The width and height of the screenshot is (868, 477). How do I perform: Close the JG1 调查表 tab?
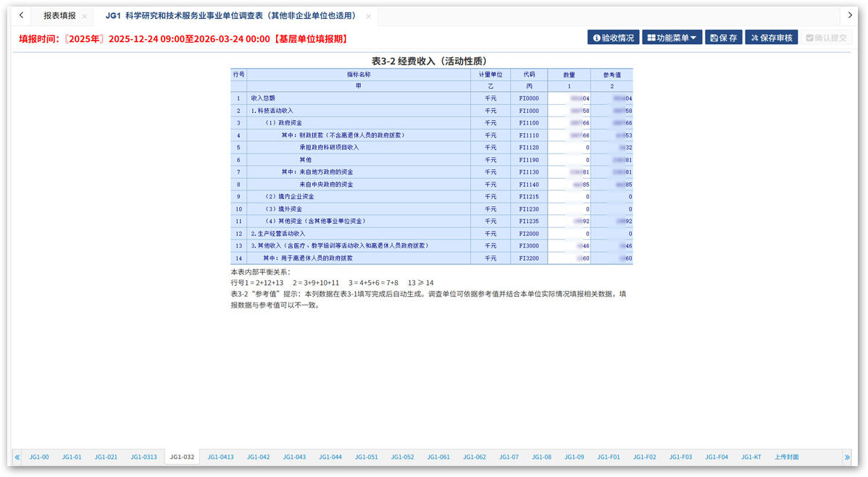pyautogui.click(x=369, y=16)
